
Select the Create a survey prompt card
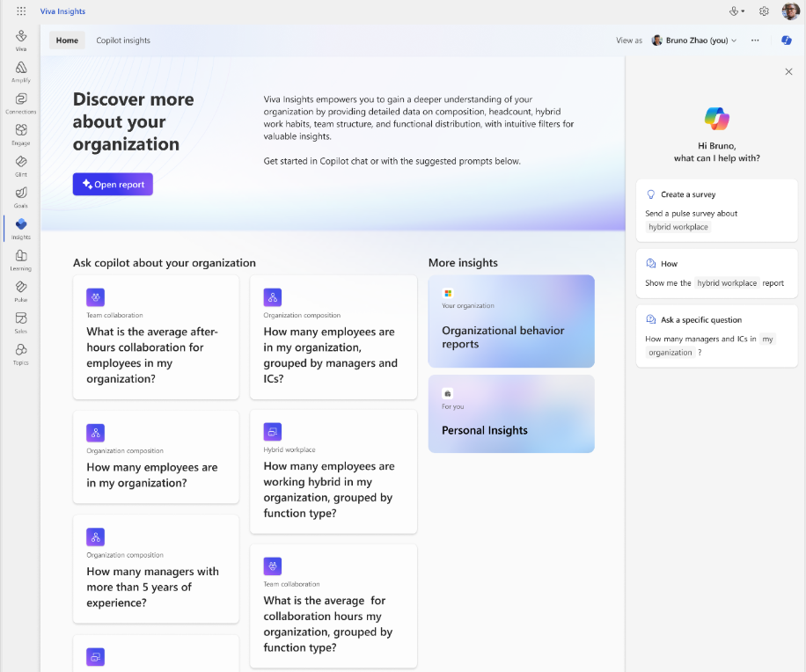[x=716, y=210]
